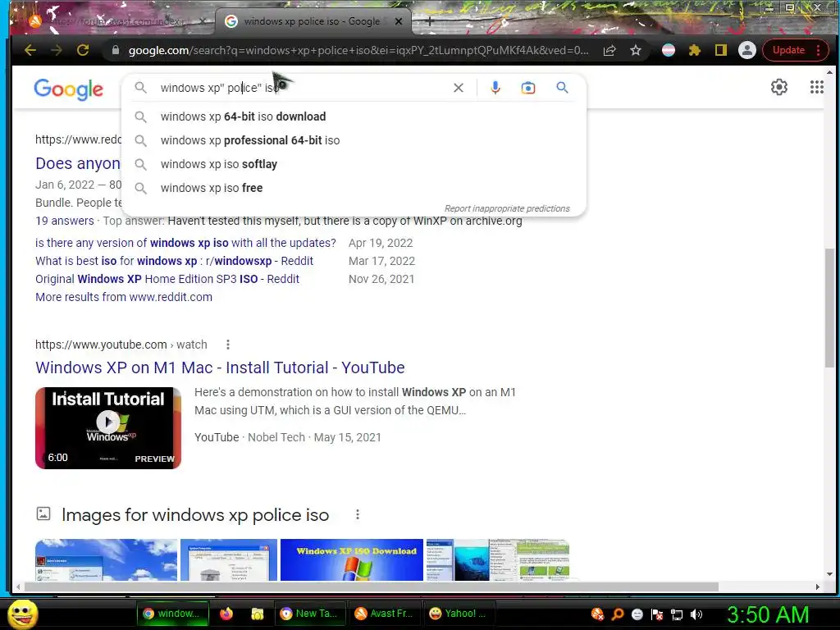The image size is (840, 630).
Task: Play the Install Tutorial video thumbnail
Action: [x=108, y=428]
